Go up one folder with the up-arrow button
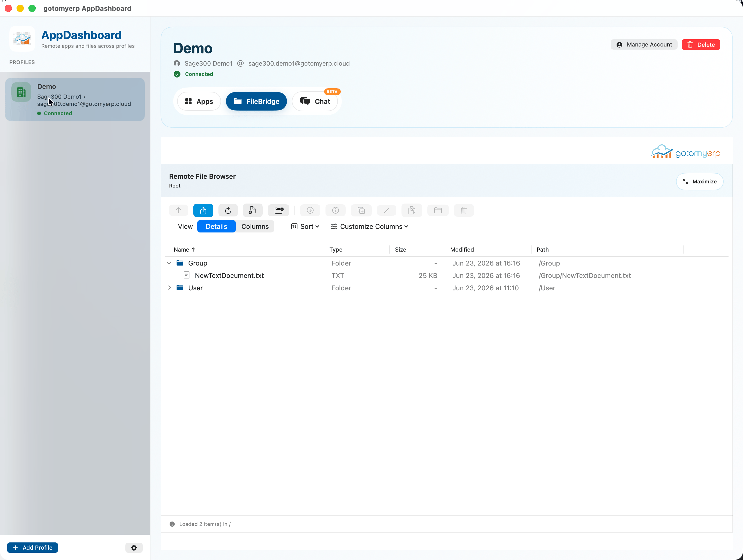 tap(178, 210)
